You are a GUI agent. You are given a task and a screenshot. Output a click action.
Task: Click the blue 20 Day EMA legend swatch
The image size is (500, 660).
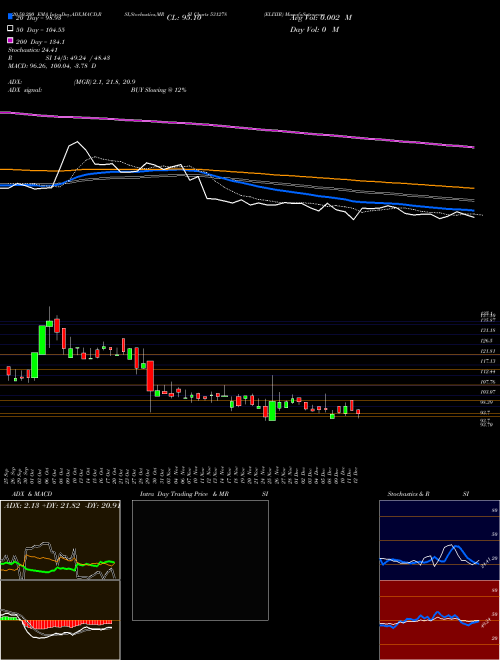tap(10, 17)
